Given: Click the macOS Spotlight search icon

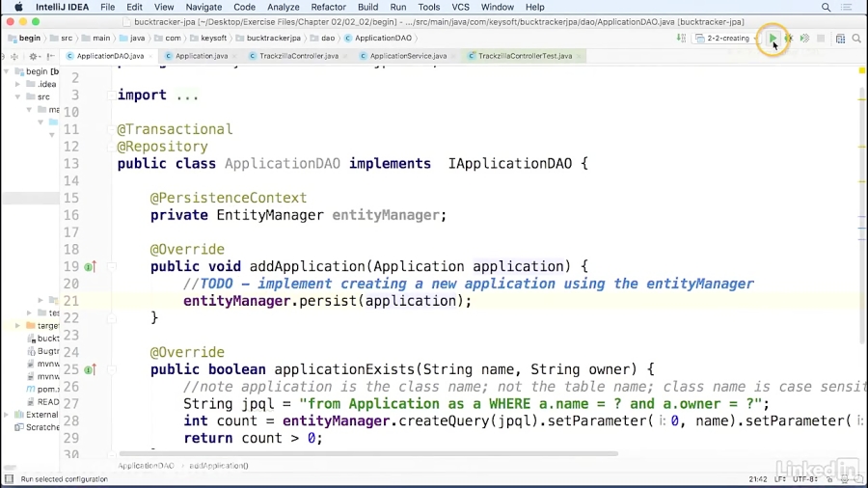Looking at the screenshot, I should 826,7.
